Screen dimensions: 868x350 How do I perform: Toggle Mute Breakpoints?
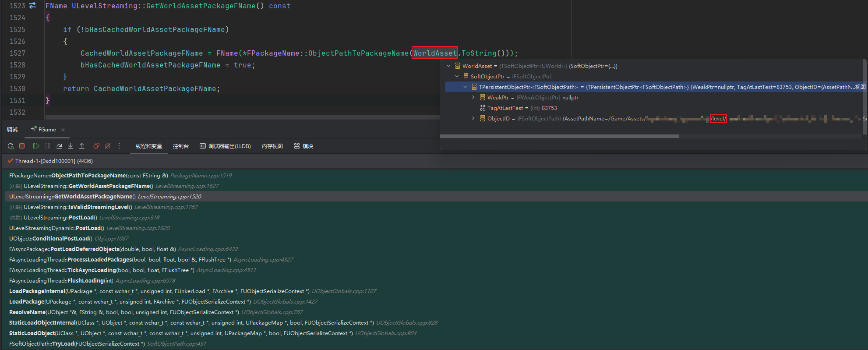tap(108, 146)
